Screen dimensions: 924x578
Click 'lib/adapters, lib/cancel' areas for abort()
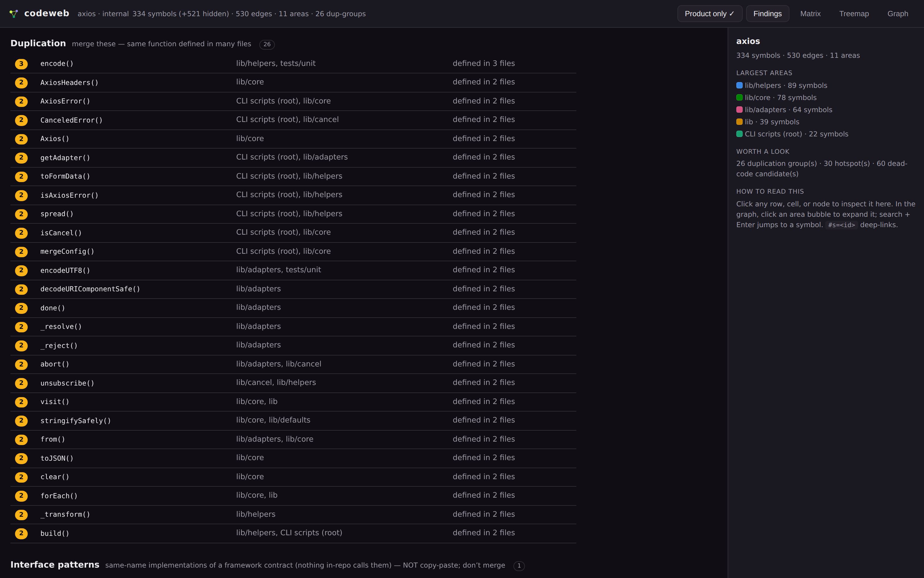point(279,364)
